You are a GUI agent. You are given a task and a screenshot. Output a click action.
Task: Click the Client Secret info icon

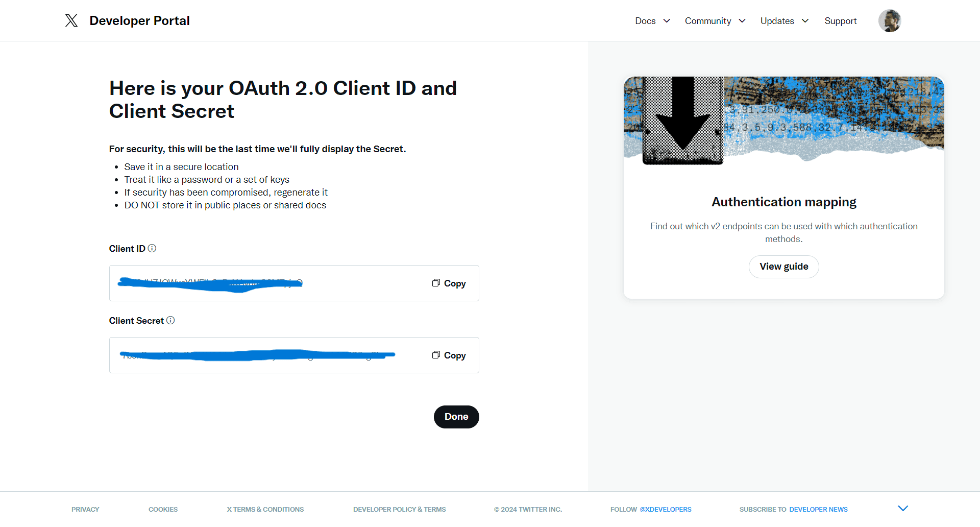pyautogui.click(x=170, y=320)
